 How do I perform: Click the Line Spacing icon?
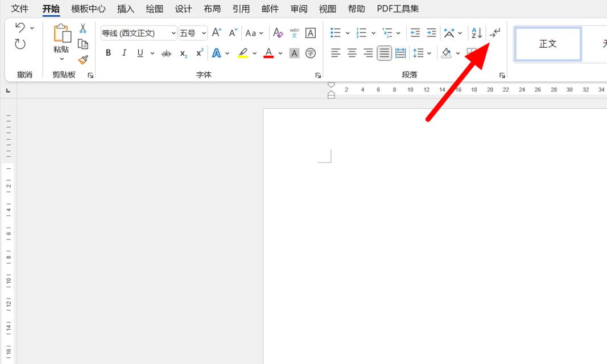tap(418, 53)
